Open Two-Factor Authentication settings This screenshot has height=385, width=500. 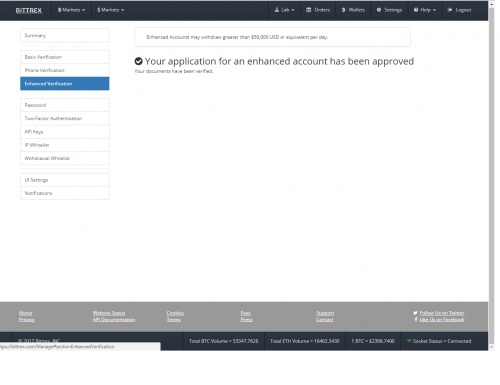(65, 118)
